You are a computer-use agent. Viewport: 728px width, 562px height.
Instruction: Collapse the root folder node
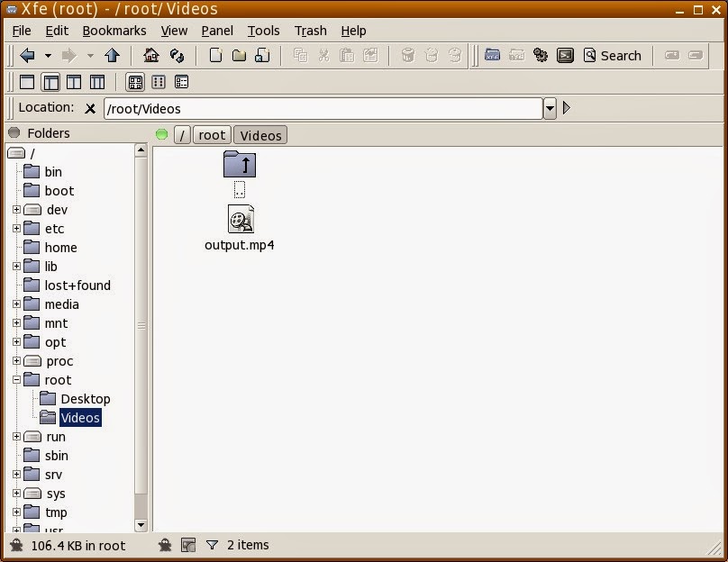17,379
